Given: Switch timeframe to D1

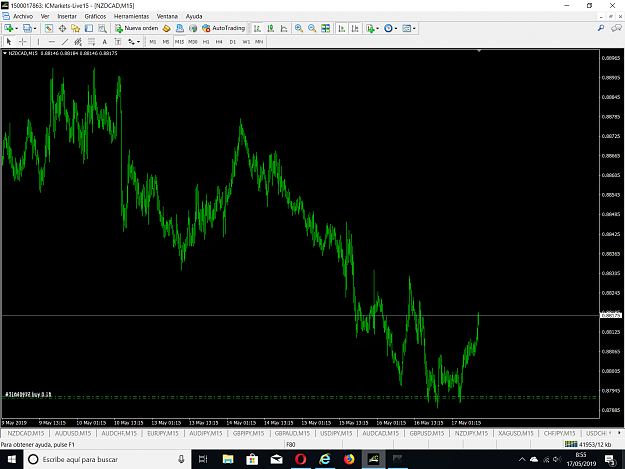Looking at the screenshot, I should point(232,41).
